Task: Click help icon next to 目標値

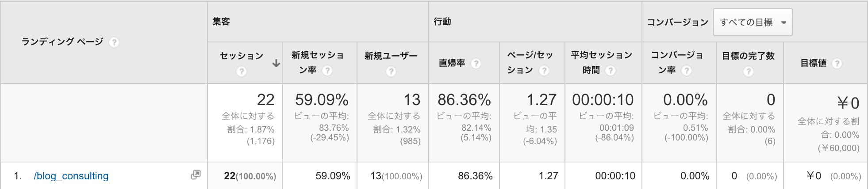Action: click(837, 63)
